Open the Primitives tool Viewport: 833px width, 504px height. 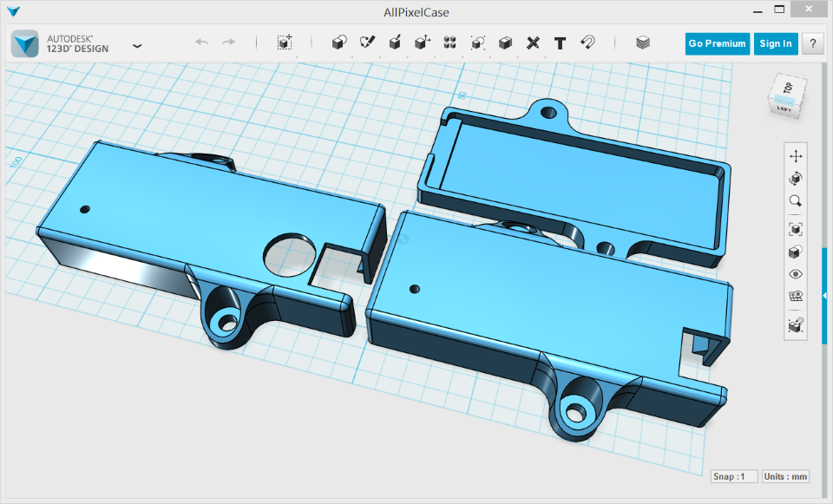pyautogui.click(x=338, y=43)
